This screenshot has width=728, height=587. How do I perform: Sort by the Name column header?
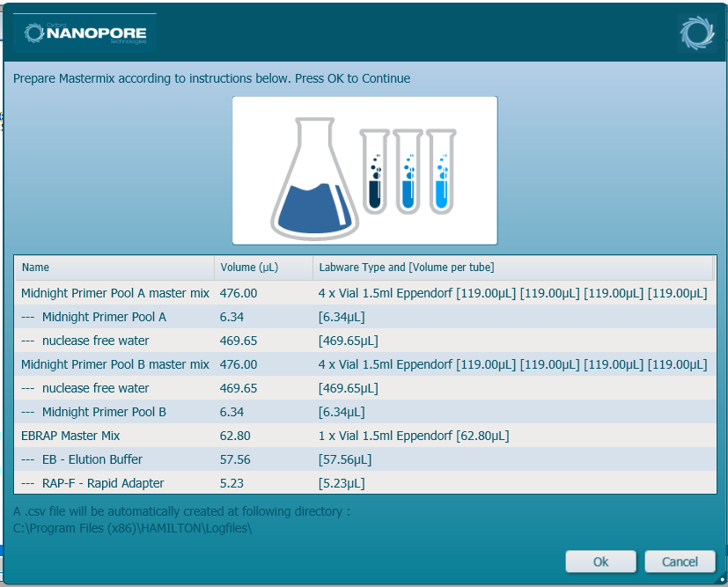pos(114,268)
